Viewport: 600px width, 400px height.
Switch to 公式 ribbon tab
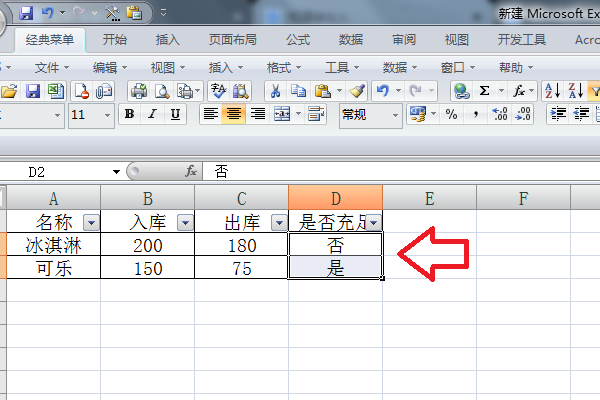point(298,40)
